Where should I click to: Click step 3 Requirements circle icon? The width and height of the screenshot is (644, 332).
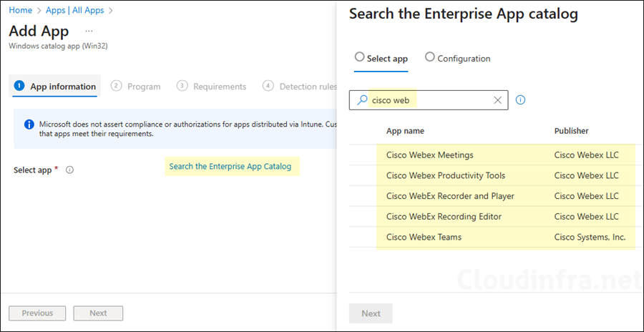click(x=182, y=86)
